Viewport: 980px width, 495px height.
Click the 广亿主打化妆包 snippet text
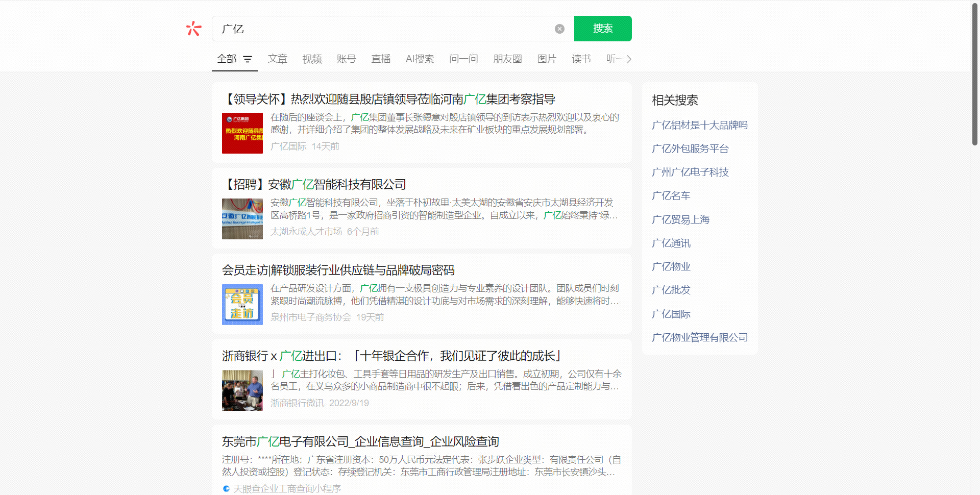[446, 380]
